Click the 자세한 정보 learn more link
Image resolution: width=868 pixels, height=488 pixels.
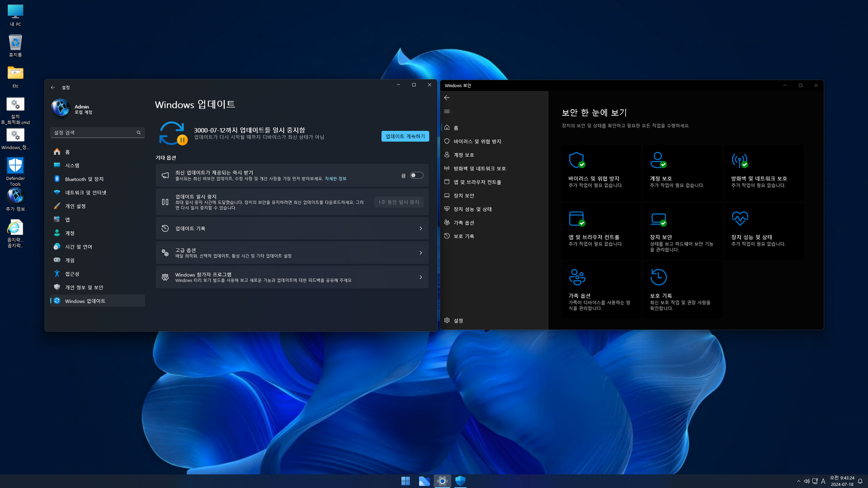click(335, 179)
